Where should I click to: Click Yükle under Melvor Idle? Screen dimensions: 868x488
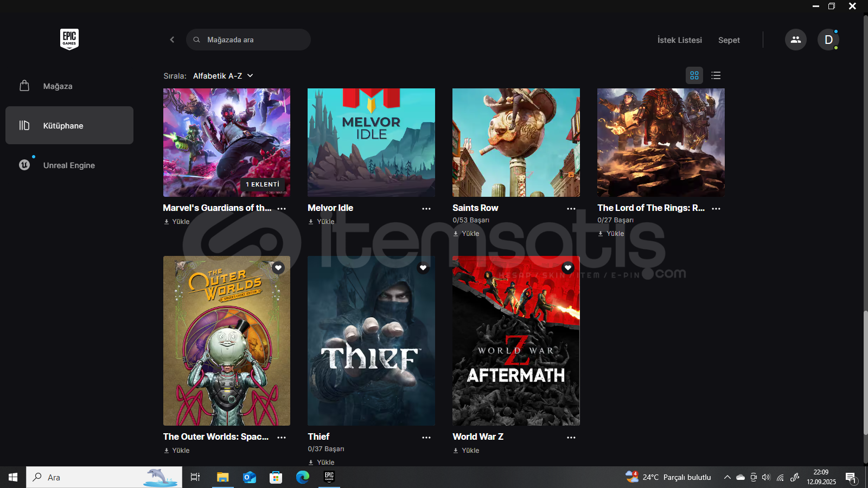[x=321, y=222]
